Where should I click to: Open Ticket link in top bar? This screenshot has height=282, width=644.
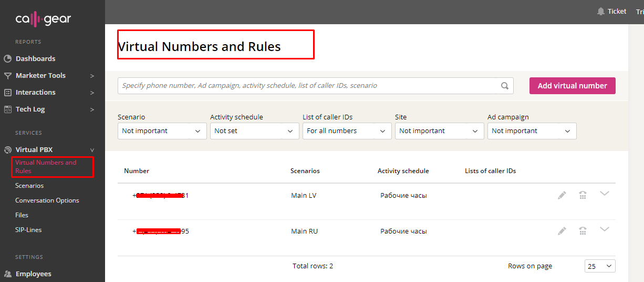pos(617,11)
